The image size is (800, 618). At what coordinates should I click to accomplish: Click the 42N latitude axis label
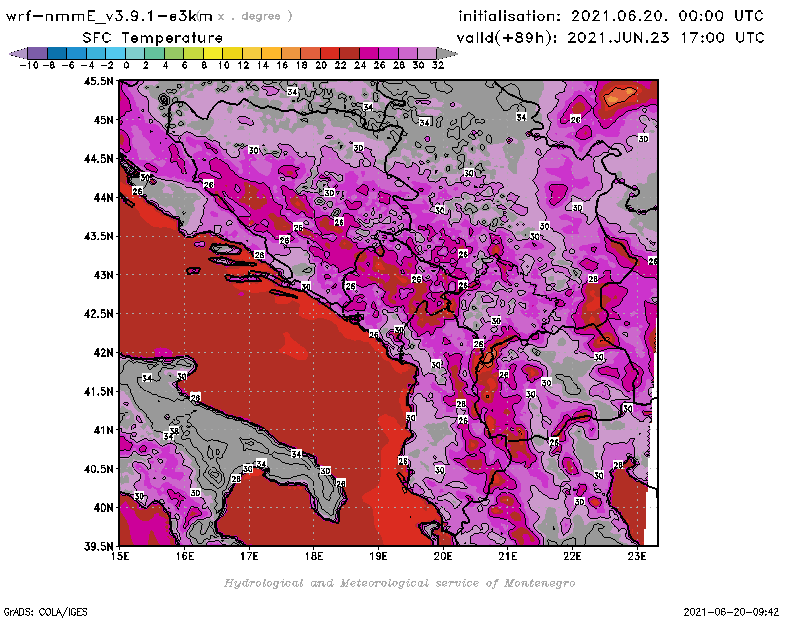tap(104, 353)
